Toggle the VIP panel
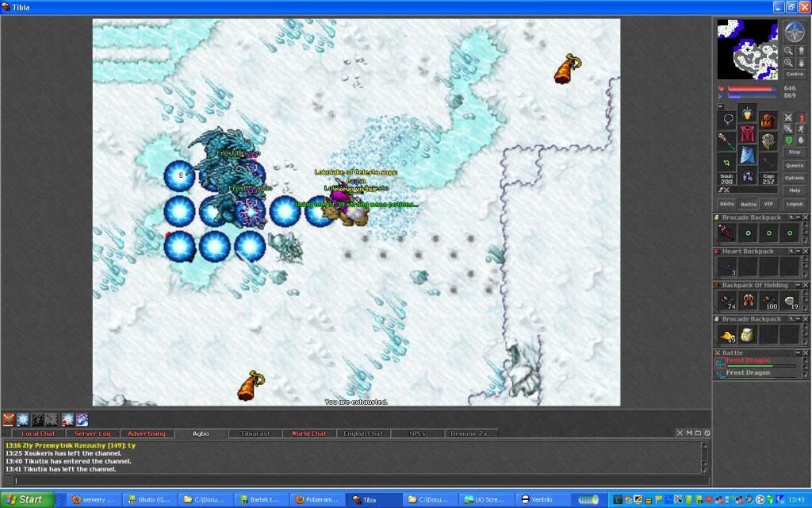812x508 pixels. pyautogui.click(x=768, y=204)
